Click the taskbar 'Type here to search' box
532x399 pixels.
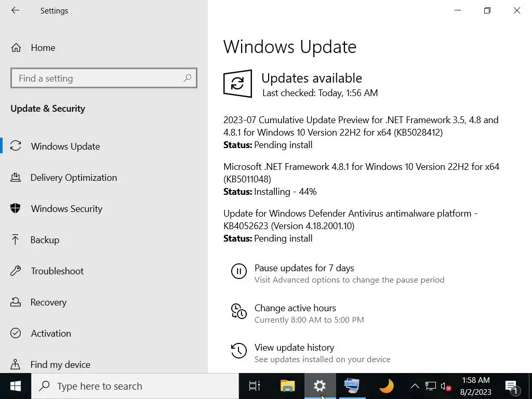coord(135,386)
